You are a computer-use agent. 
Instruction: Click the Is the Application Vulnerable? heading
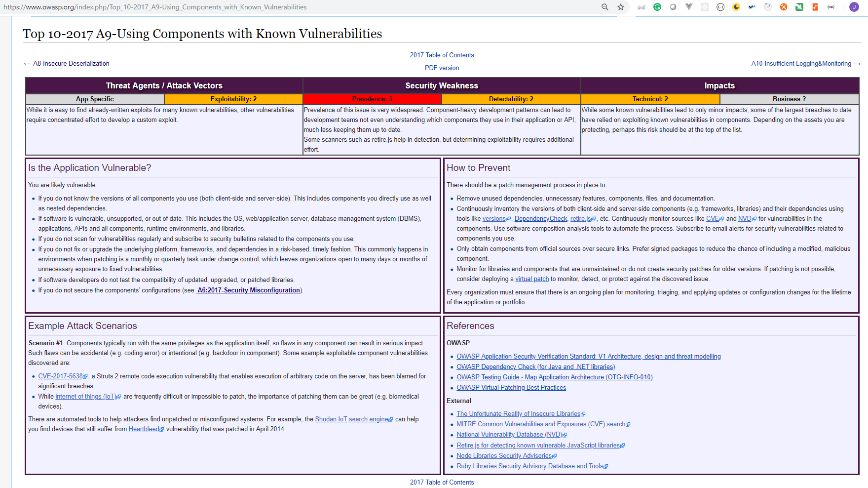[x=90, y=168]
